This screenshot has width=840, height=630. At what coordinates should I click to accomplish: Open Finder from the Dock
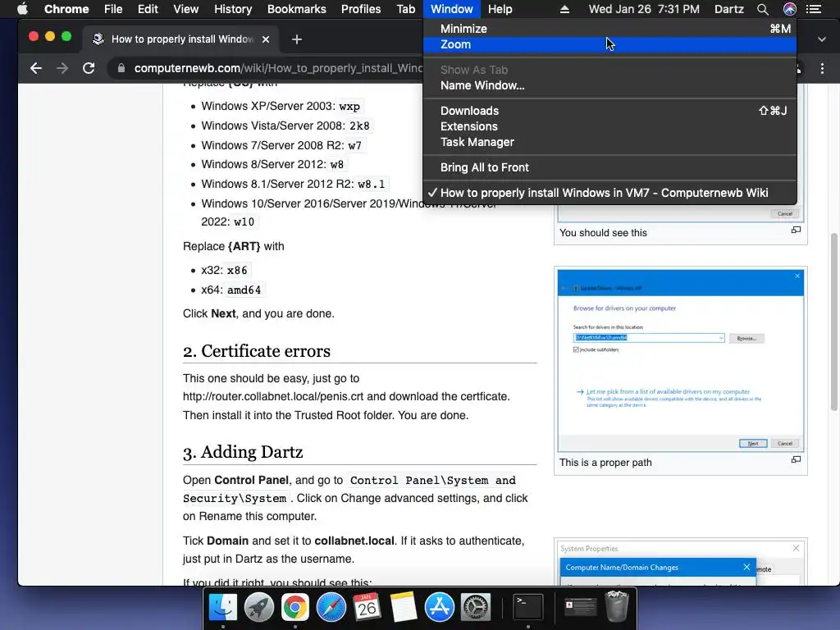223,608
